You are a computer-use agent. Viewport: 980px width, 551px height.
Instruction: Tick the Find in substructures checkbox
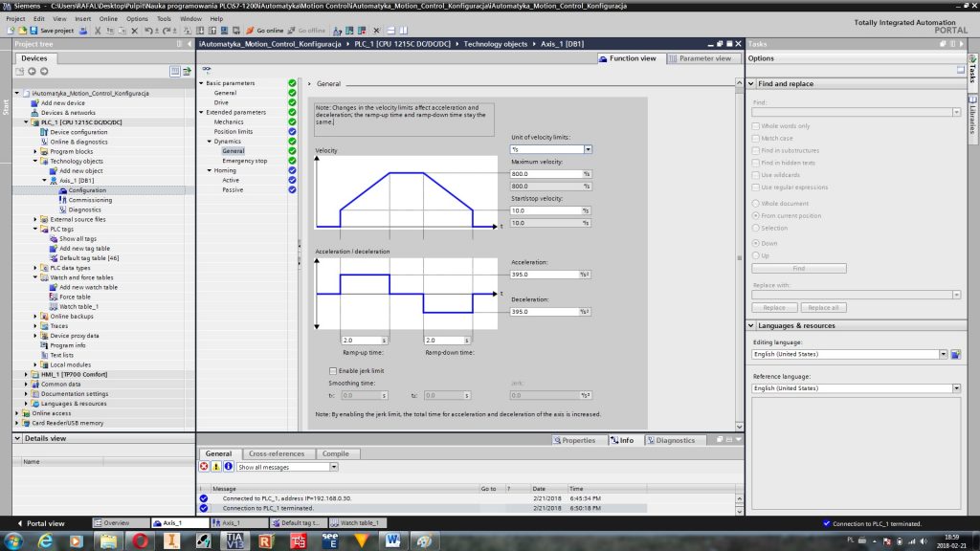[x=756, y=150]
